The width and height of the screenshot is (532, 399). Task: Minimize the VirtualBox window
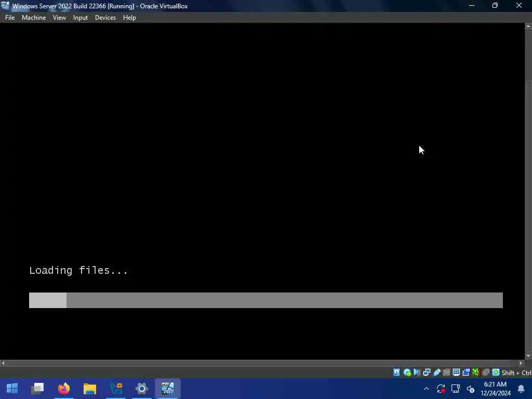(472, 6)
